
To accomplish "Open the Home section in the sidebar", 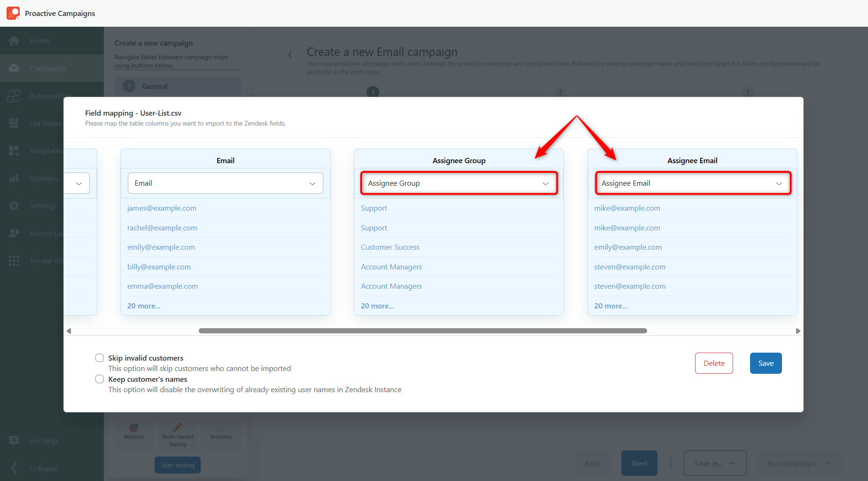I will 39,40.
